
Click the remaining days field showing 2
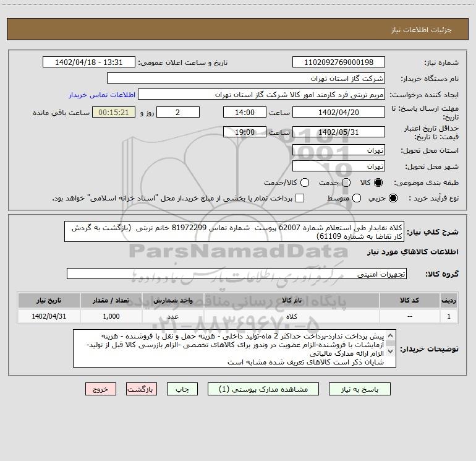click(x=178, y=112)
